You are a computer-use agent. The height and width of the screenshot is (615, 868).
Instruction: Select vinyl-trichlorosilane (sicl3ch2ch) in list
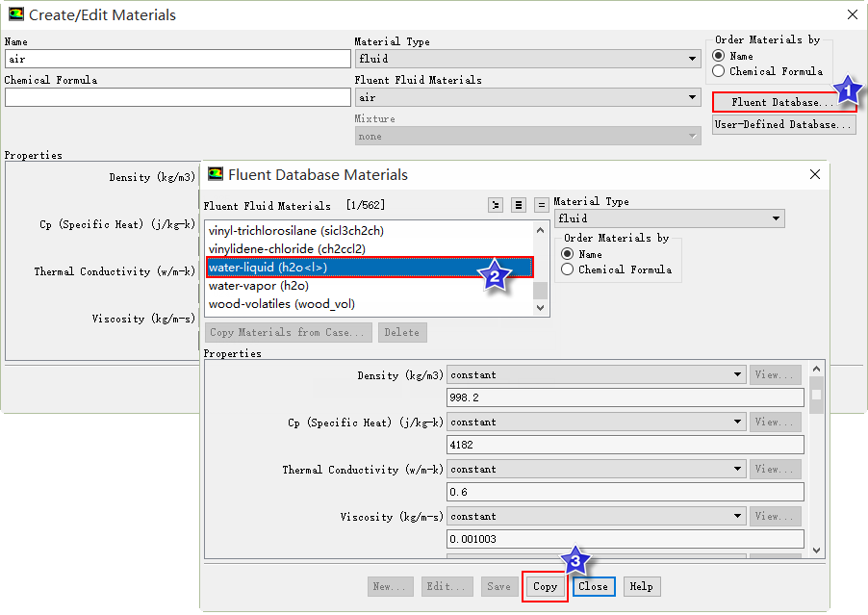click(370, 230)
